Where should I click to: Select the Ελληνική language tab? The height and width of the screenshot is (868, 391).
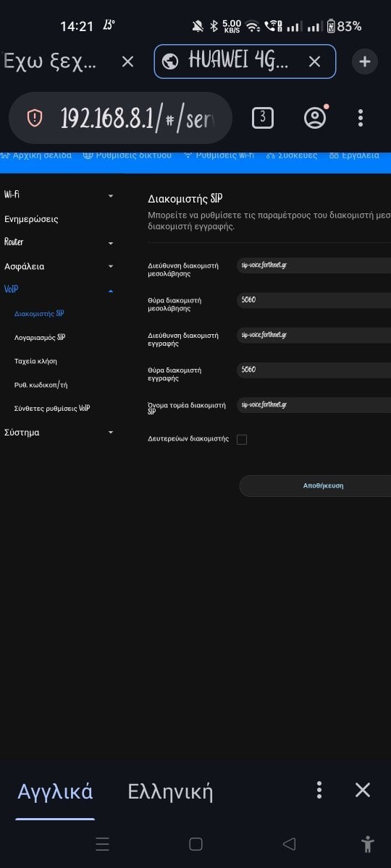coord(170,791)
